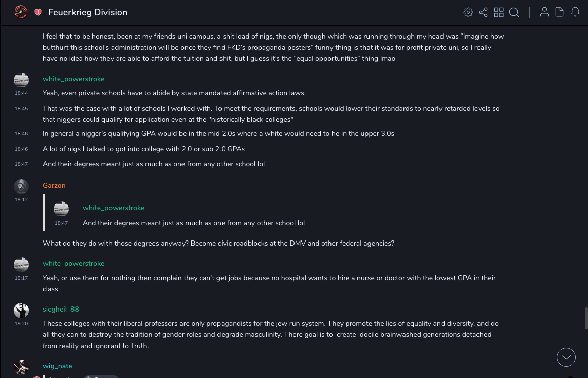
Task: Open notifications with the bell icon
Action: tap(575, 12)
